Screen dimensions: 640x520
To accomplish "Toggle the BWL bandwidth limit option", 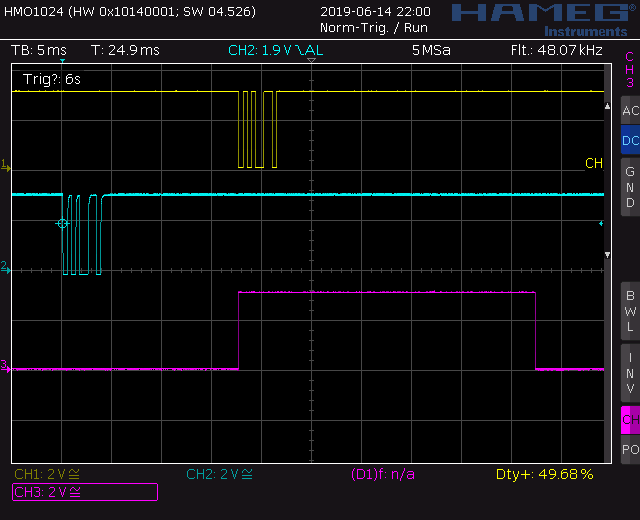I will pos(630,311).
